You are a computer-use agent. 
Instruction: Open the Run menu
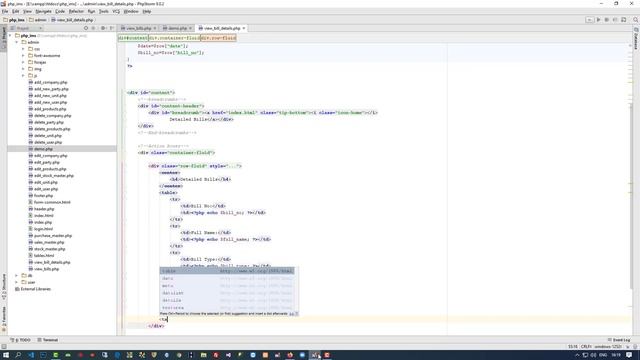91,11
